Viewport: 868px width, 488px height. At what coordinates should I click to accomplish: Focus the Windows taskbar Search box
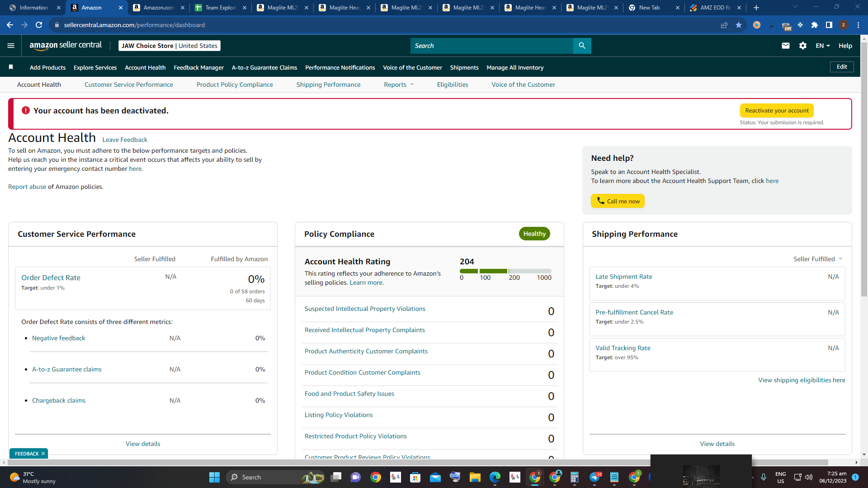(x=275, y=477)
